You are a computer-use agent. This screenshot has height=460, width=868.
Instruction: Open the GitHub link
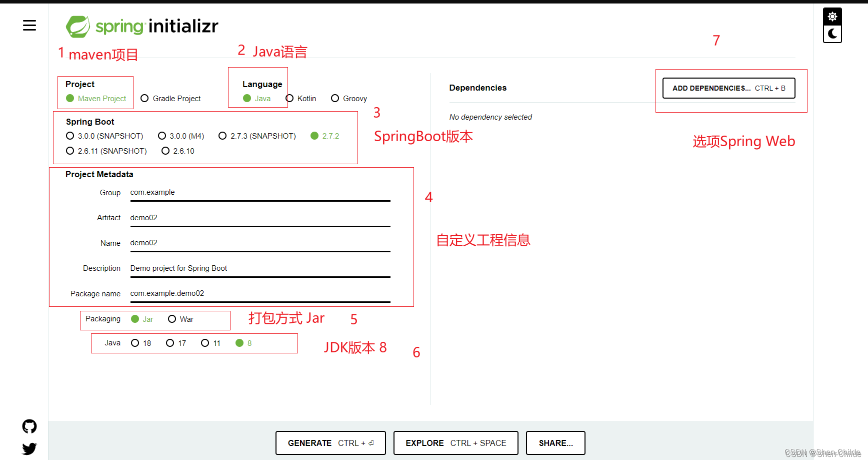coord(29,426)
